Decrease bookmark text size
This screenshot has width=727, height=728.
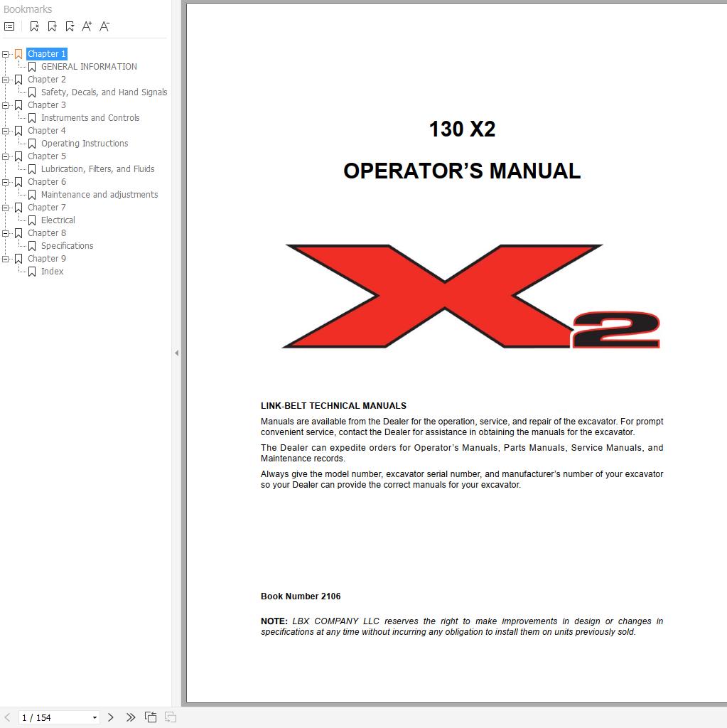tap(104, 26)
